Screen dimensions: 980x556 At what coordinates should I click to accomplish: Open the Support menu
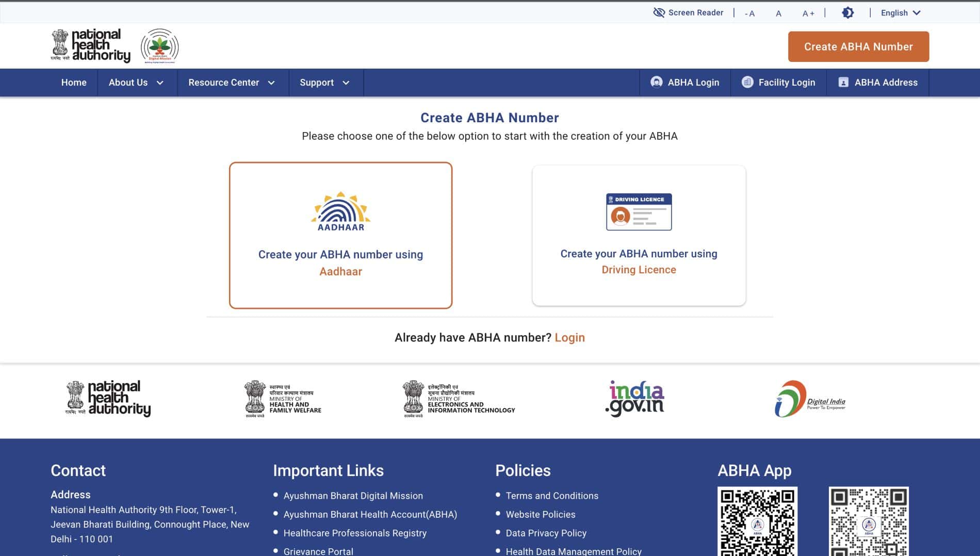click(x=316, y=83)
